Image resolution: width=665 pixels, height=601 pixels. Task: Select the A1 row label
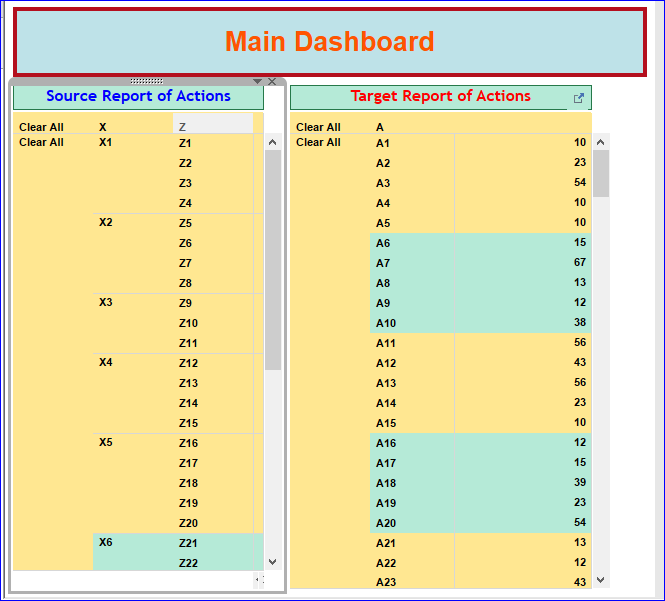tap(383, 143)
